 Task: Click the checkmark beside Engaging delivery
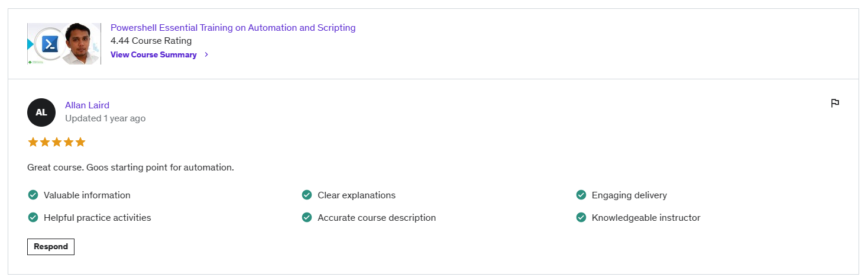tap(581, 195)
